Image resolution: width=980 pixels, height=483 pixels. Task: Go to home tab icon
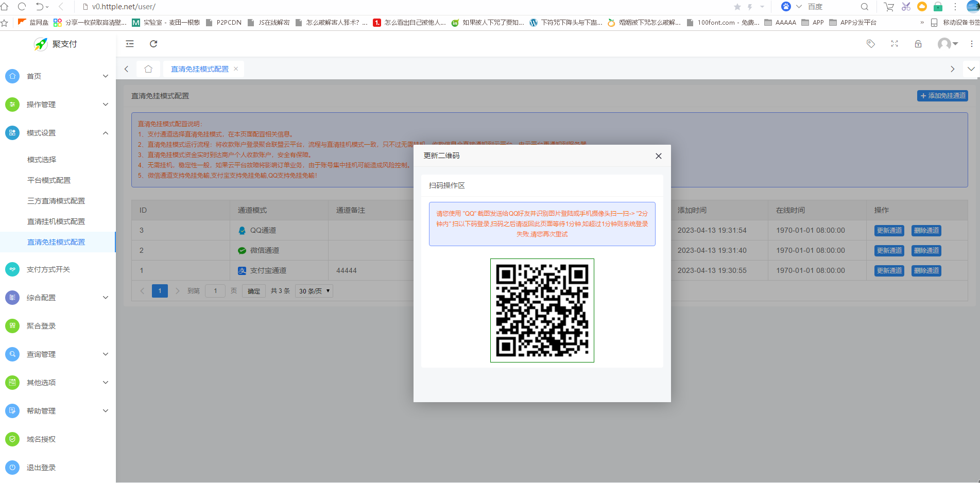point(148,69)
